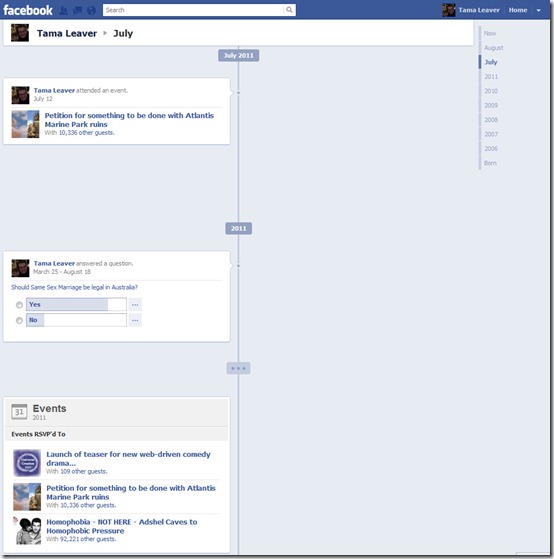Open account menu dropdown arrow
This screenshot has height=559, width=554.
[539, 10]
